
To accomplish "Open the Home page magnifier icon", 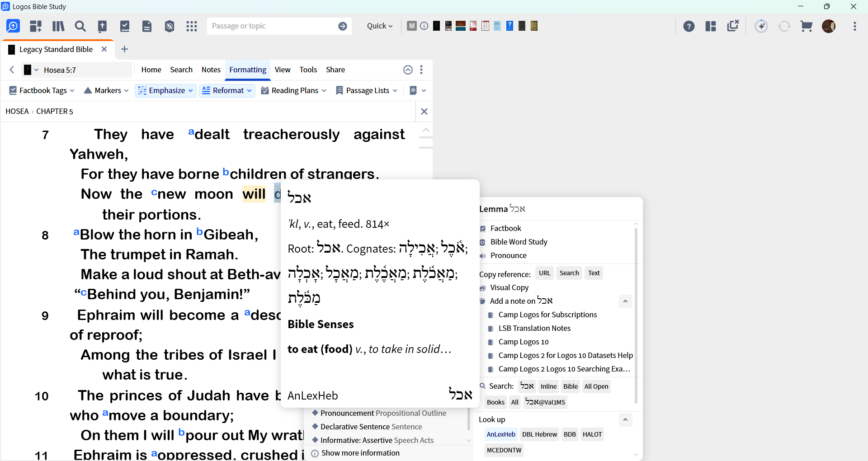I will click(x=13, y=26).
